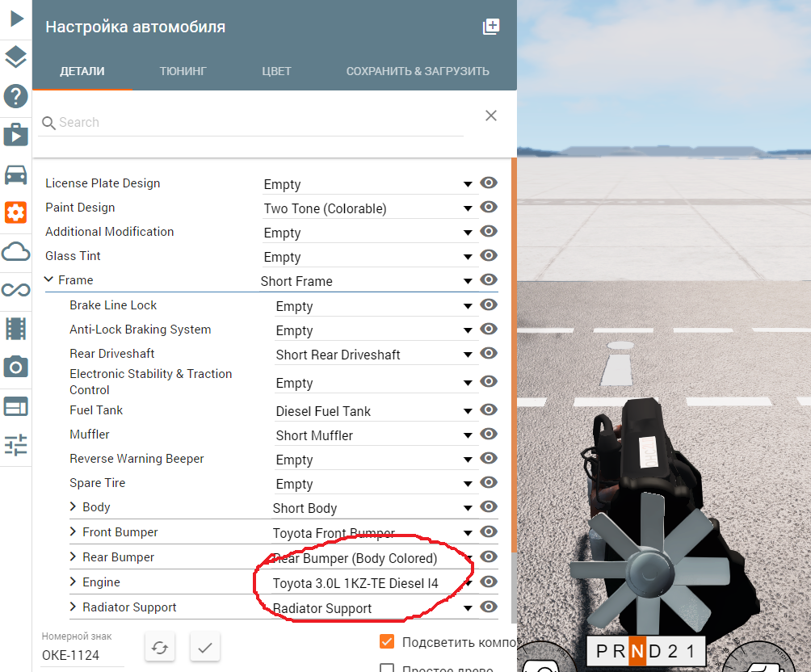Toggle visibility eye for Frame
811x672 pixels.
click(x=489, y=280)
